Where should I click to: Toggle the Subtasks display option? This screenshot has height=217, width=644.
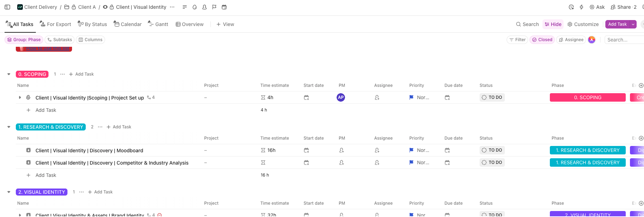click(x=59, y=40)
